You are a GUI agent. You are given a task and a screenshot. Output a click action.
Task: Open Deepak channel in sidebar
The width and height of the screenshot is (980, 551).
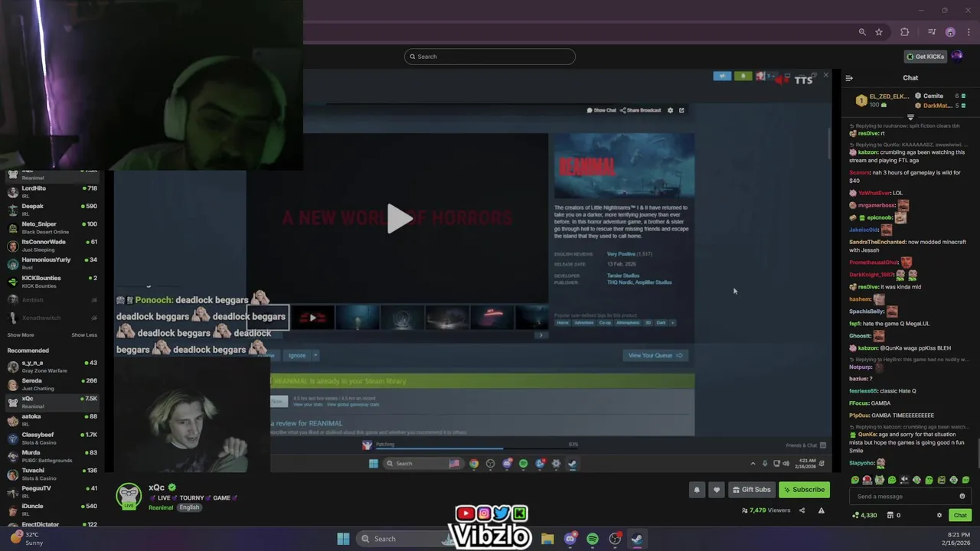point(52,210)
